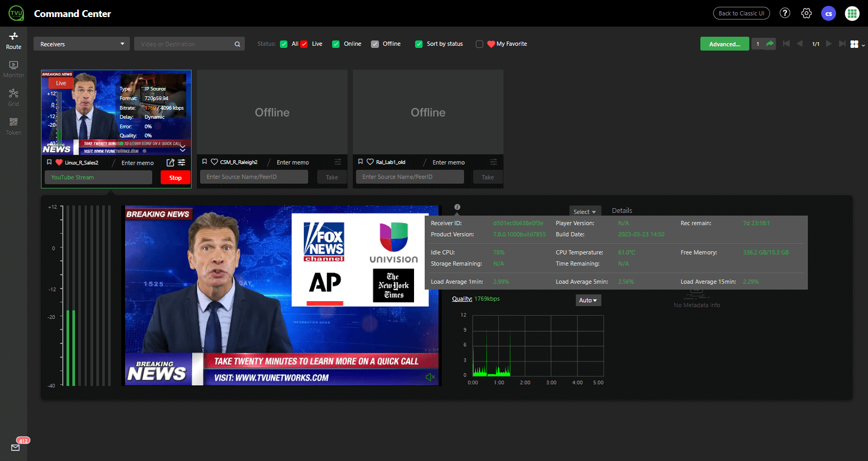Click Back to Classic UI

[741, 13]
